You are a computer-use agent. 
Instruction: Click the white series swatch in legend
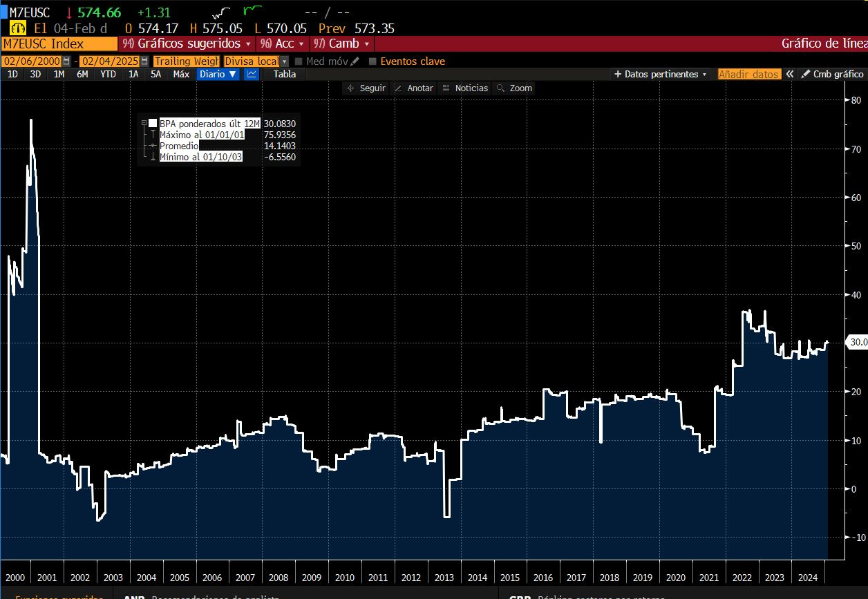click(153, 123)
